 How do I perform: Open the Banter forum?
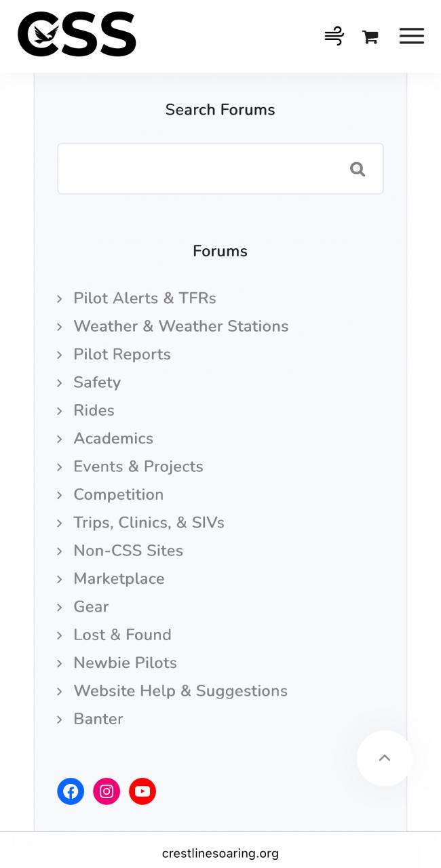click(98, 719)
